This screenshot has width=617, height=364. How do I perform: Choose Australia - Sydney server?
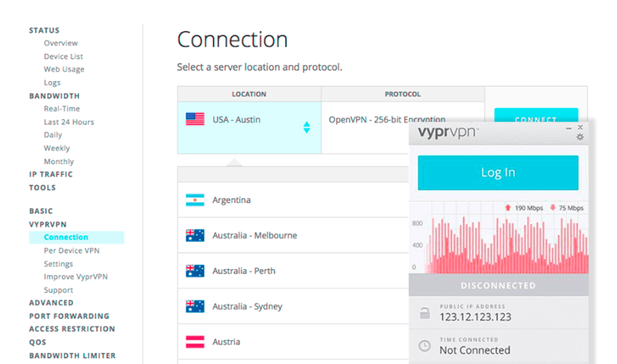[293, 306]
